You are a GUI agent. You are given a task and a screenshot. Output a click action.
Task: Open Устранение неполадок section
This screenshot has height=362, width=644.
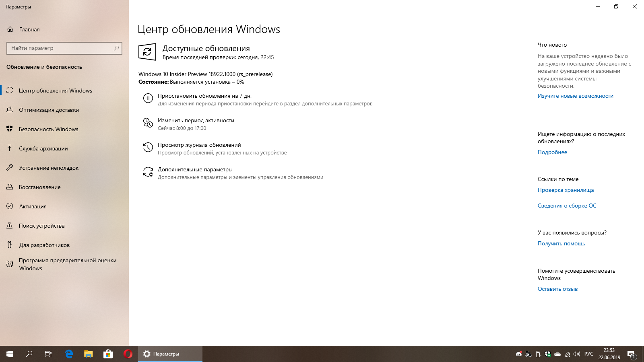click(64, 168)
